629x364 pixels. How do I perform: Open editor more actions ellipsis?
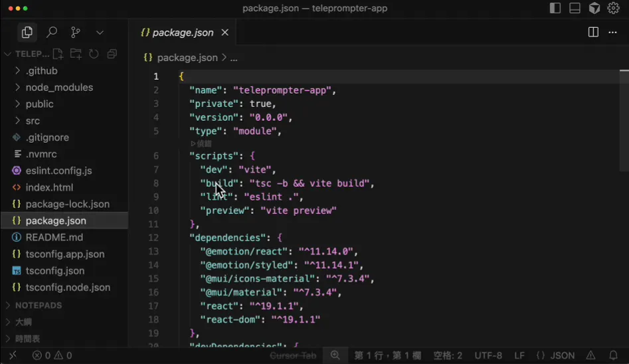pyautogui.click(x=612, y=32)
